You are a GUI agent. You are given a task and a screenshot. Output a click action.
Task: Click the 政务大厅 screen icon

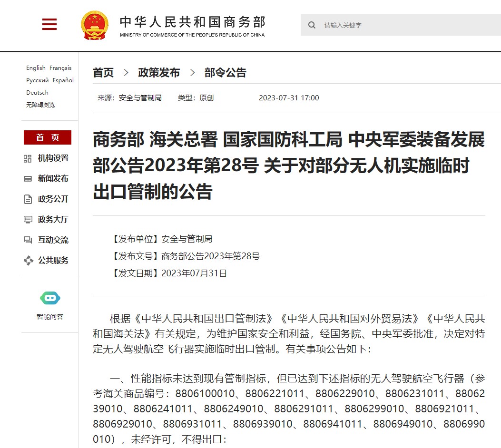(28, 220)
